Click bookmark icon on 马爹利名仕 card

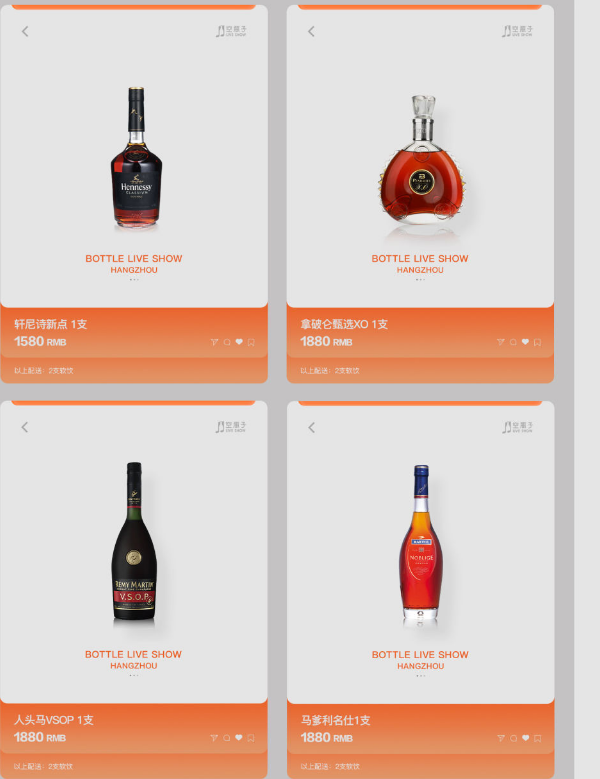(537, 739)
